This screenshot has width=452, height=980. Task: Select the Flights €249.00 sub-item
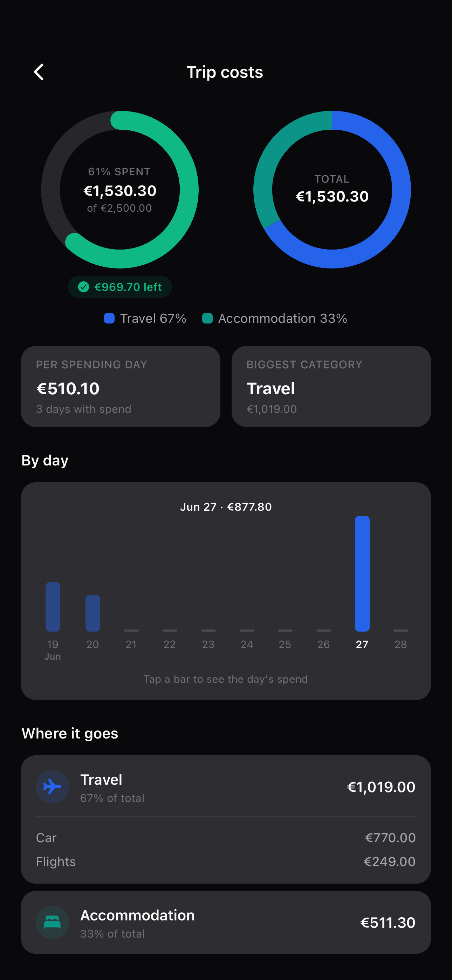(x=226, y=861)
